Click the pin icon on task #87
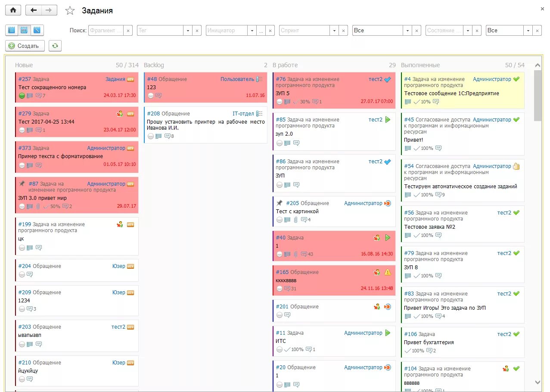The image size is (550, 392). (x=22, y=184)
